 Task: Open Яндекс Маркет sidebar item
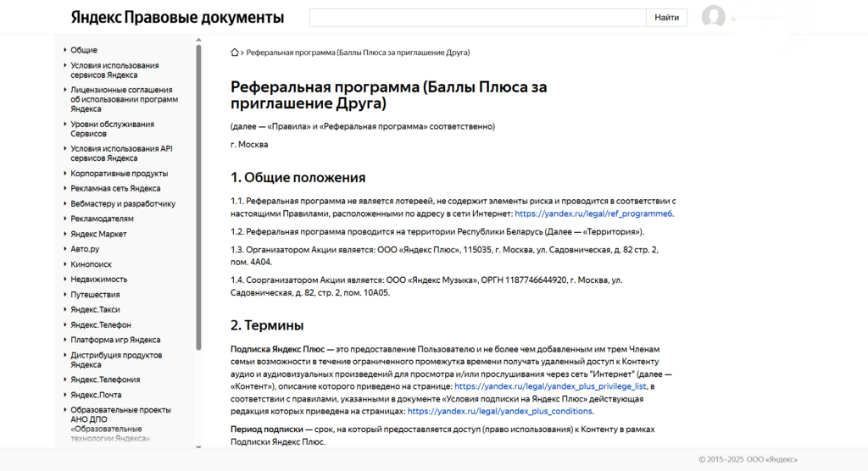pos(98,234)
